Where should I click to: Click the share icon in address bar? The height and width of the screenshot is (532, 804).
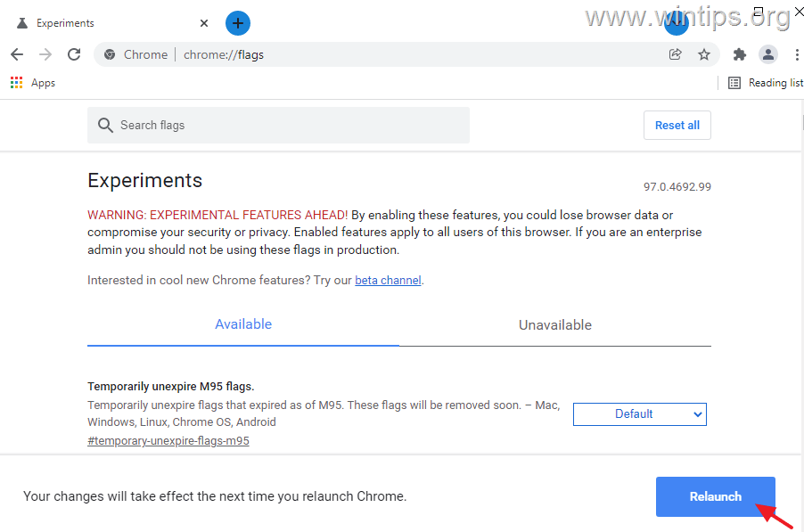(675, 54)
